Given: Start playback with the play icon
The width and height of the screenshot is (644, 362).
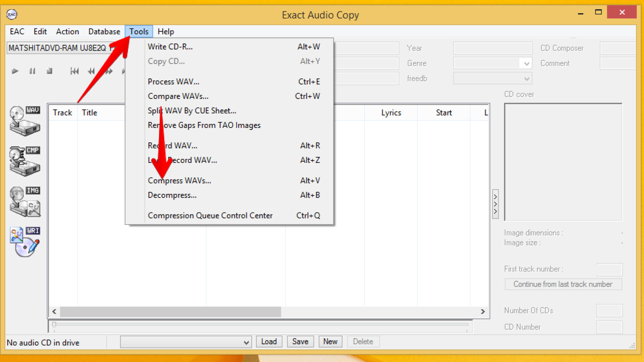Looking at the screenshot, I should pos(15,71).
